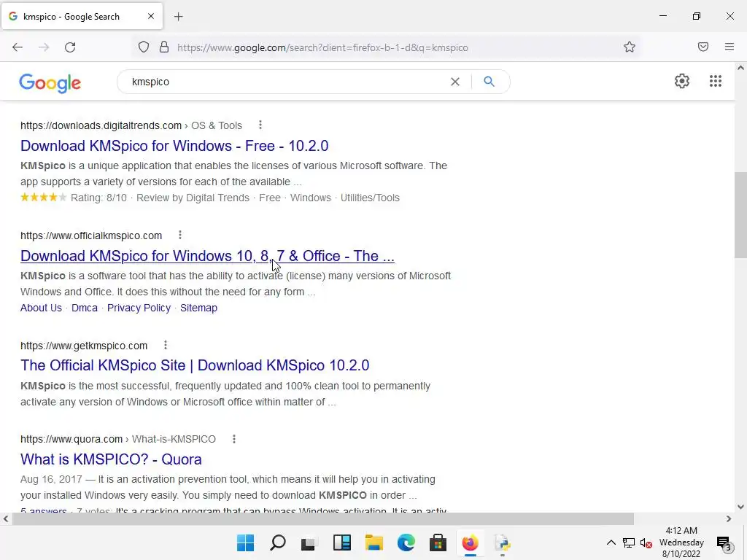
Task: Switch to Firefox on the taskbar
Action: tap(471, 542)
